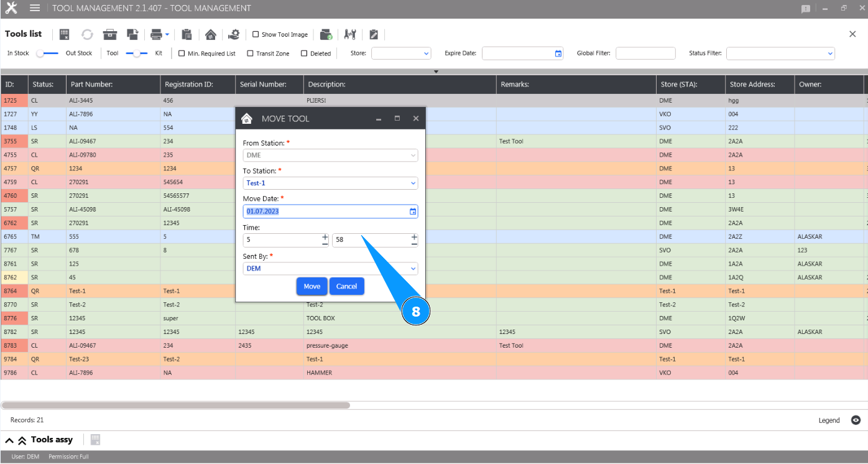The height and width of the screenshot is (464, 868).
Task: Click the refresh icon in Tools list toolbar
Action: [87, 34]
